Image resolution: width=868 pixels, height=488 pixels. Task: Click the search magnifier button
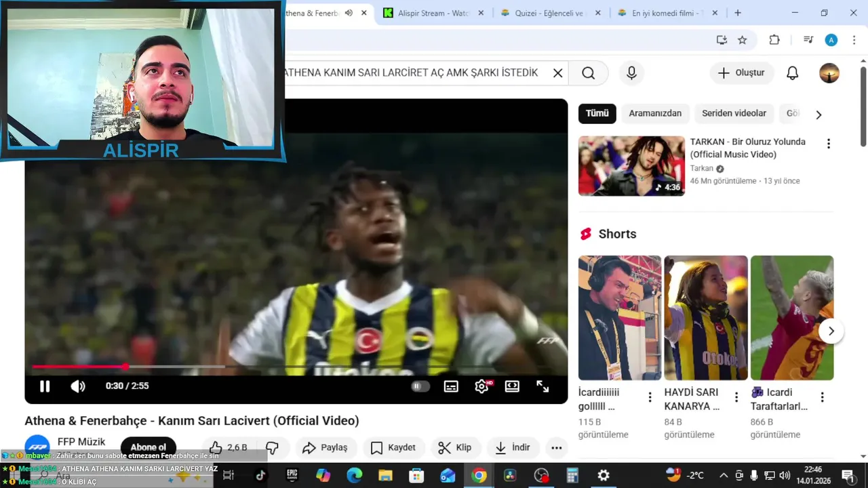pyautogui.click(x=589, y=73)
